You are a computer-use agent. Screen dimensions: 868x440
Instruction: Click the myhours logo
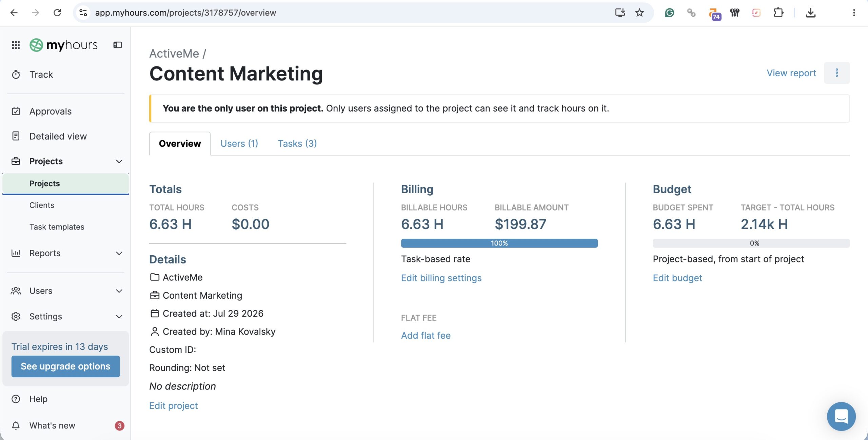(63, 45)
